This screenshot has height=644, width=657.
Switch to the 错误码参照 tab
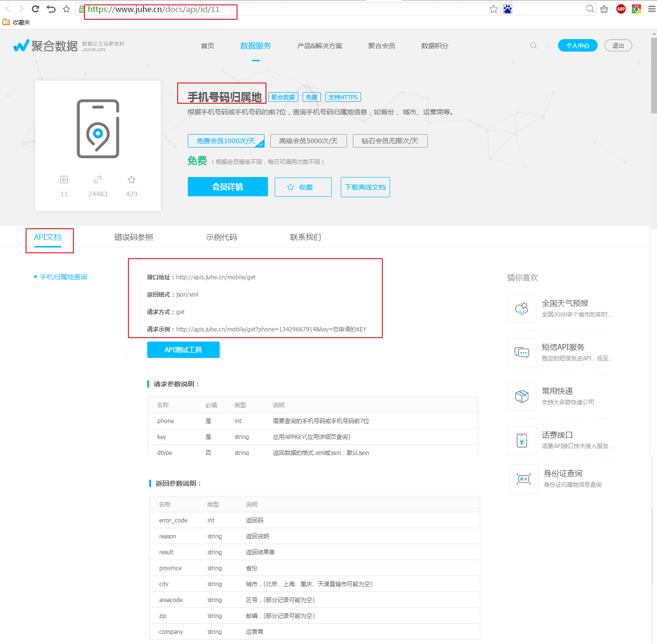point(134,237)
